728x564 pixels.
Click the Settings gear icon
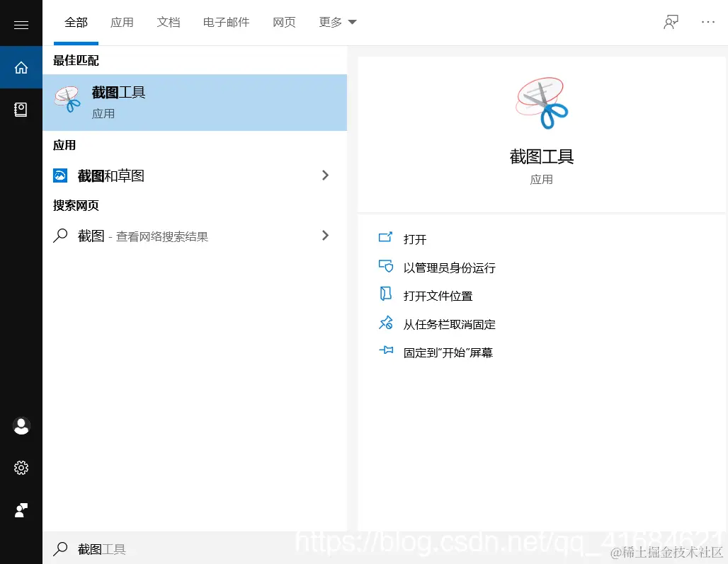(x=21, y=467)
